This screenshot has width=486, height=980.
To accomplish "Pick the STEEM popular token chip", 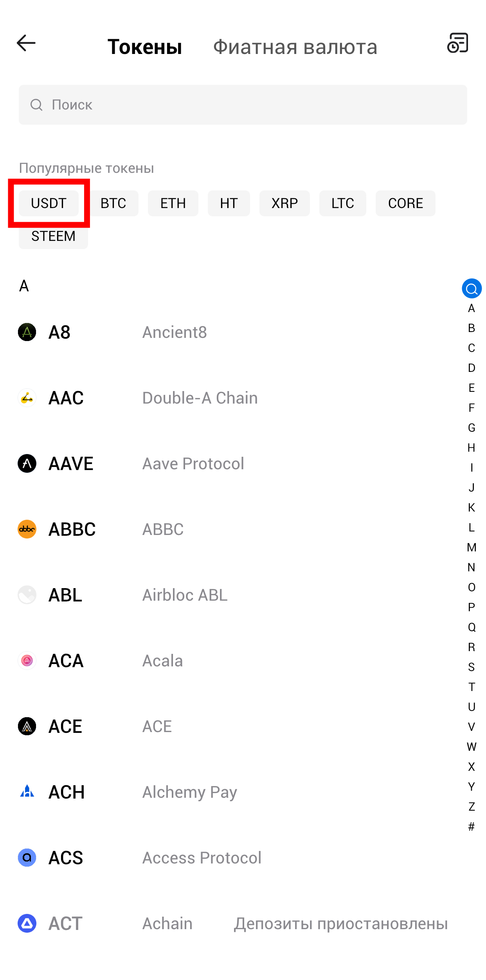I will tap(53, 236).
